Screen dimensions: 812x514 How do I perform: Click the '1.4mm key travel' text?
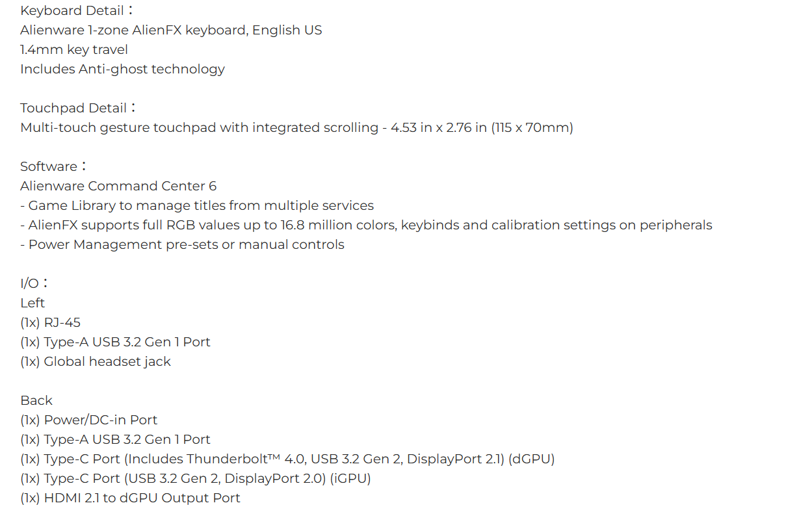(74, 50)
